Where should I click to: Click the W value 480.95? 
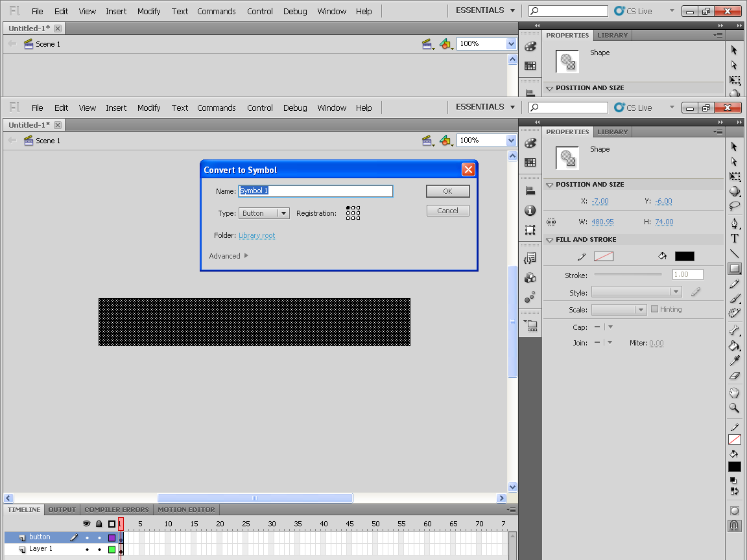(x=602, y=222)
